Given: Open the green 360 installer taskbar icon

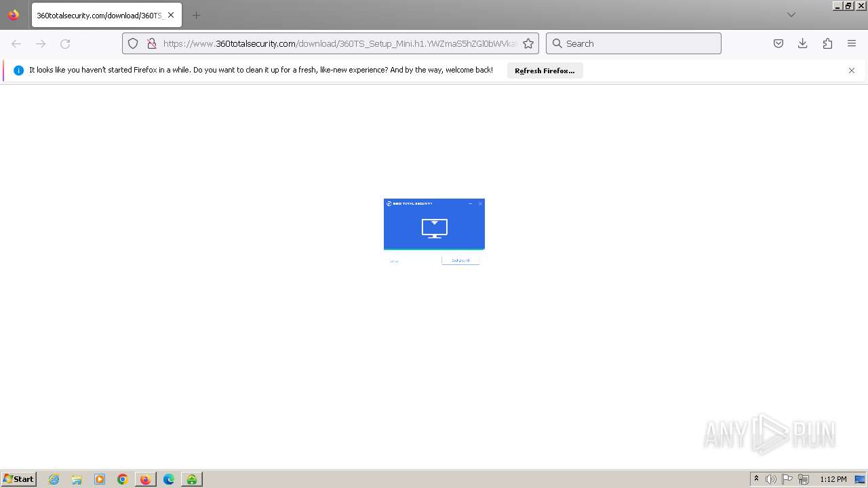Looking at the screenshot, I should (x=192, y=479).
